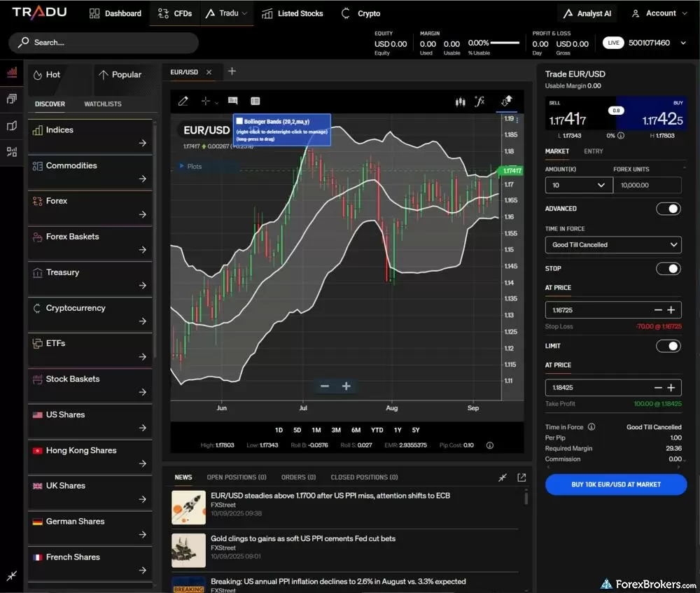Open Analyst AI
700x593 pixels.
pyautogui.click(x=587, y=13)
